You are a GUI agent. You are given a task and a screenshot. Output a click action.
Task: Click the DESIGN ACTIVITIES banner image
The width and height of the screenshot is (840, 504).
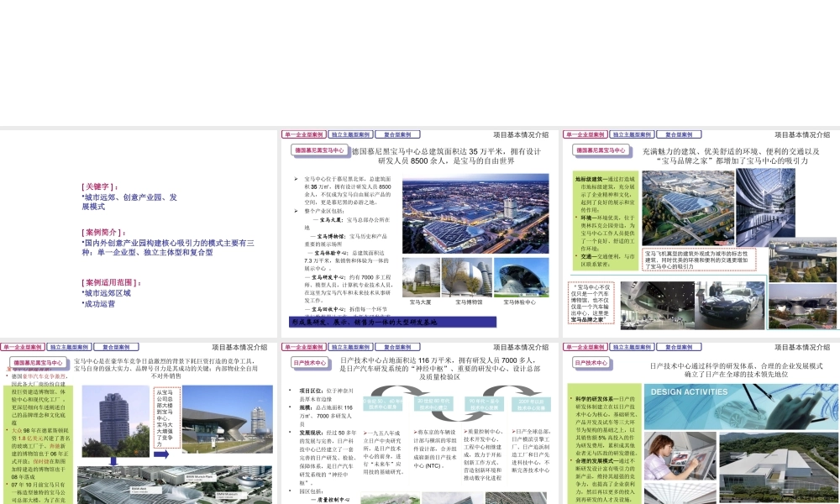point(742,407)
